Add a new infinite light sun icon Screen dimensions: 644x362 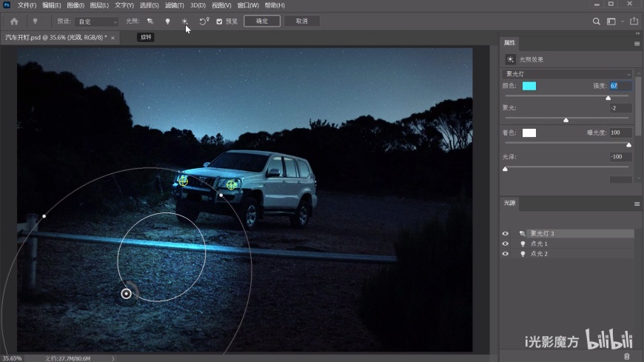(184, 21)
